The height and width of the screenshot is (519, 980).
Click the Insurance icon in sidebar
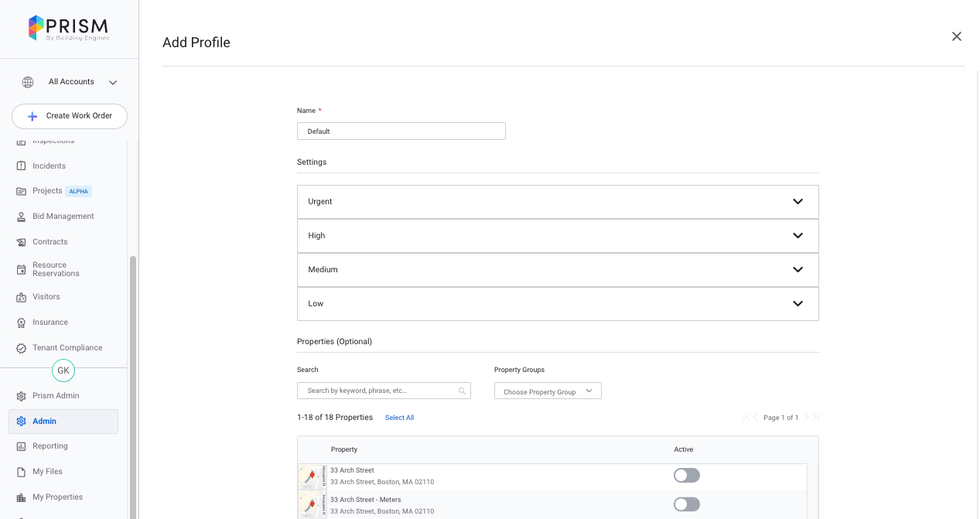tap(22, 323)
